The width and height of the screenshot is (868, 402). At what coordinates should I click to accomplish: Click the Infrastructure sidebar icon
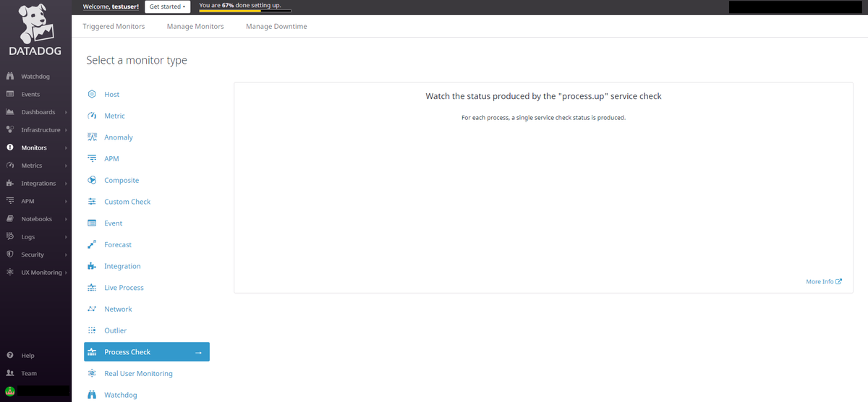click(10, 130)
